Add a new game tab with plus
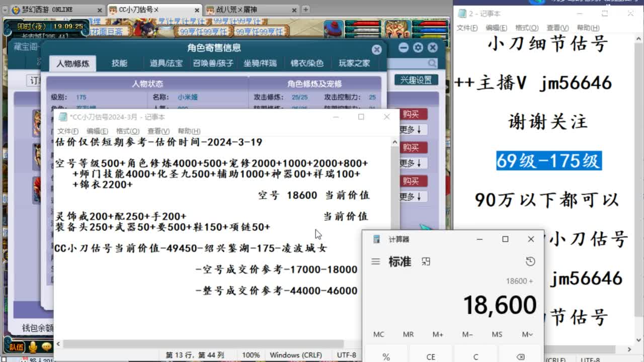Screen dimensions: 644x362 coord(305,10)
